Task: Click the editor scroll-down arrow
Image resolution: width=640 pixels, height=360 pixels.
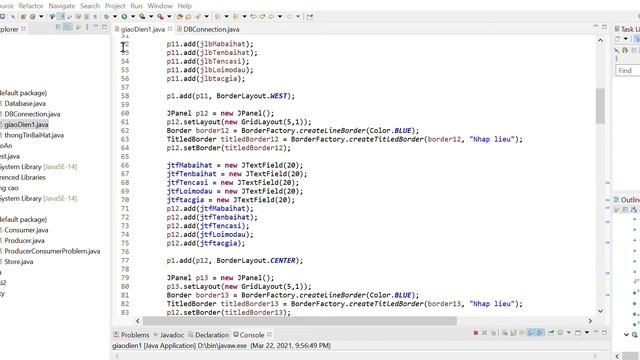Action: [x=600, y=311]
